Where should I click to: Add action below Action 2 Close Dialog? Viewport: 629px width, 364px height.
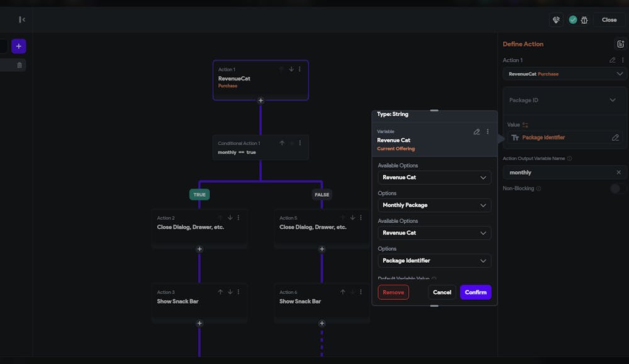click(199, 249)
